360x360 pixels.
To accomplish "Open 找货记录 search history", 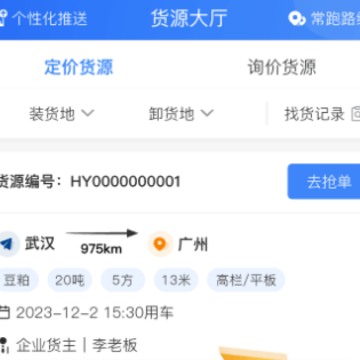I will click(x=314, y=114).
